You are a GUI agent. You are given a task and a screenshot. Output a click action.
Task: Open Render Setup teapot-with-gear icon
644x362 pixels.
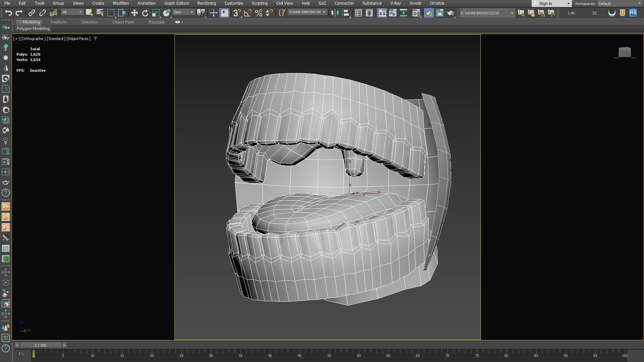(x=429, y=13)
